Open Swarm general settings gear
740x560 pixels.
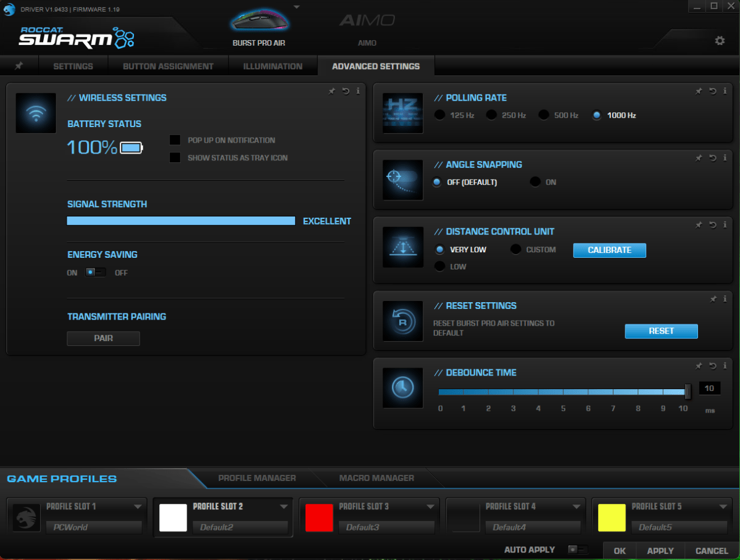(720, 41)
